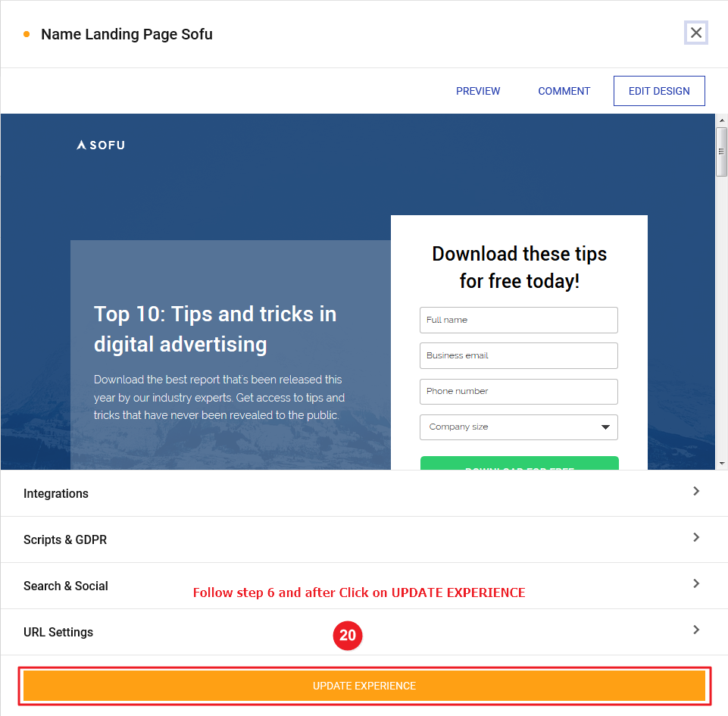Select the Phone number text field

519,391
